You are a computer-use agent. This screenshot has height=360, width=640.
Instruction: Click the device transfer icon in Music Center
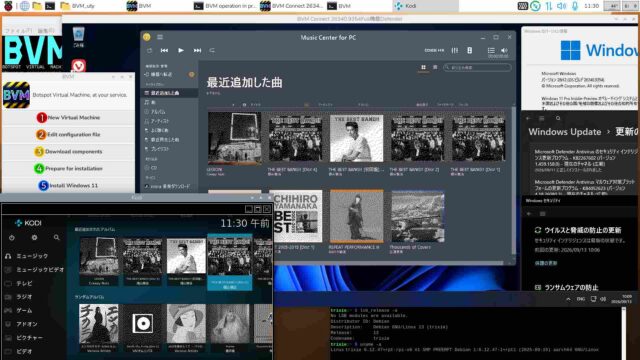[x=469, y=50]
